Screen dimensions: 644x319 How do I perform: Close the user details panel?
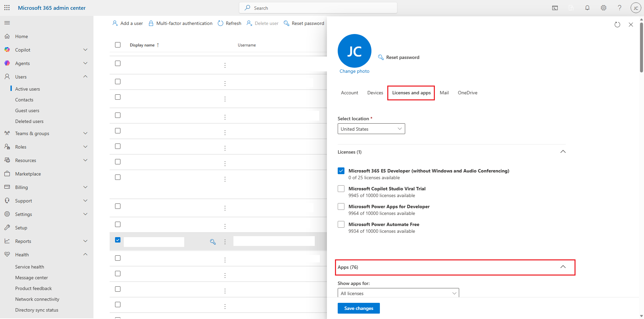[631, 25]
